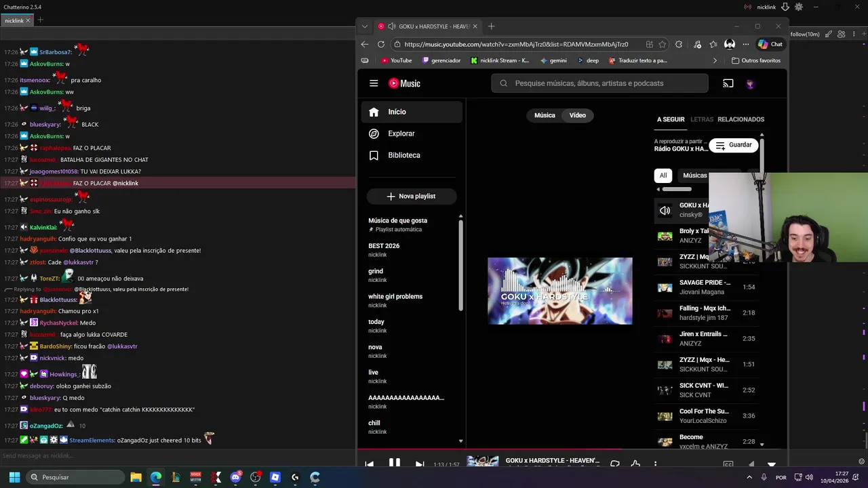Open a new Edge tab
The height and width of the screenshot is (488, 868).
click(x=492, y=26)
